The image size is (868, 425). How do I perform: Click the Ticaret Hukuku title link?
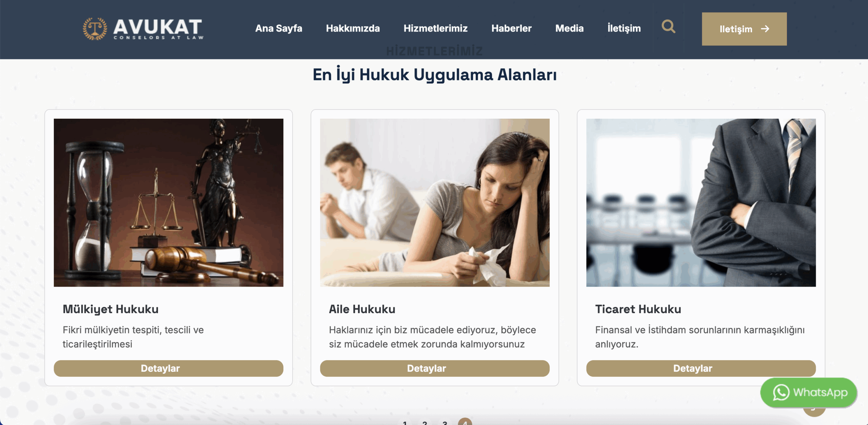tap(638, 309)
